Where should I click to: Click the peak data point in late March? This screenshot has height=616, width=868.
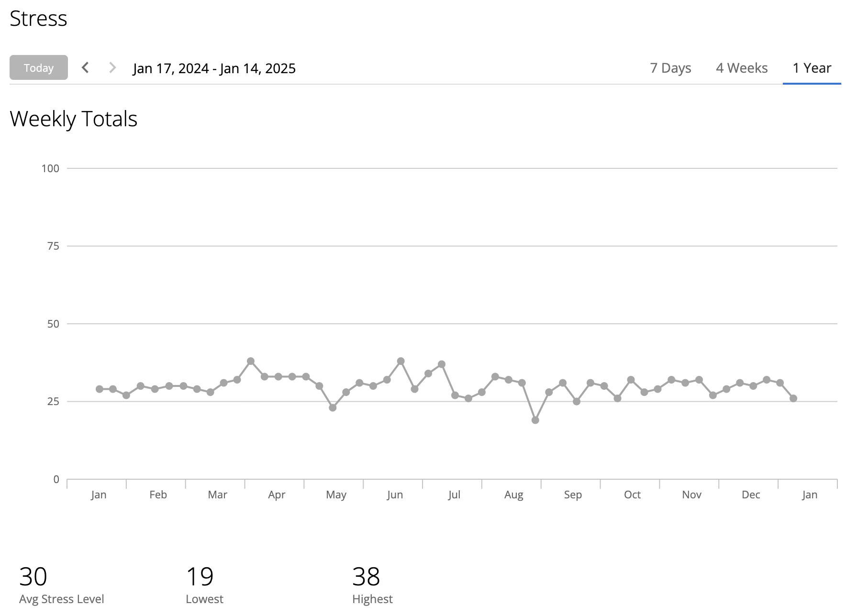click(251, 361)
